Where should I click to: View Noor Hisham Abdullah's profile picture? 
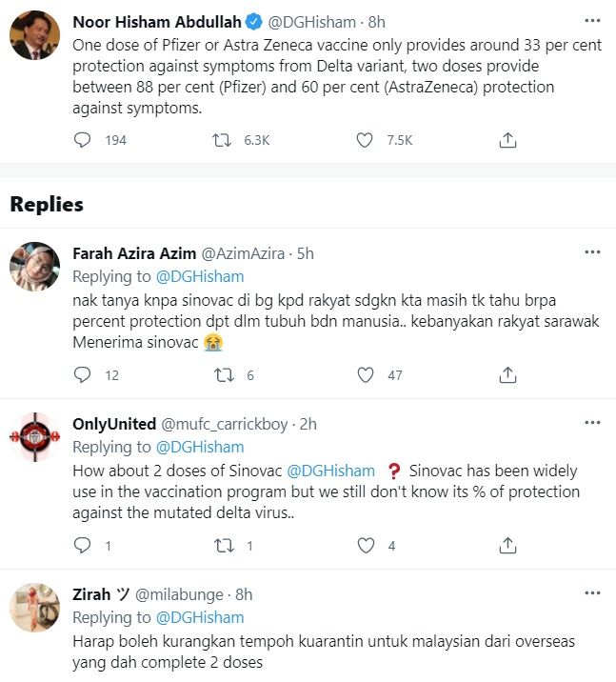coord(36,38)
